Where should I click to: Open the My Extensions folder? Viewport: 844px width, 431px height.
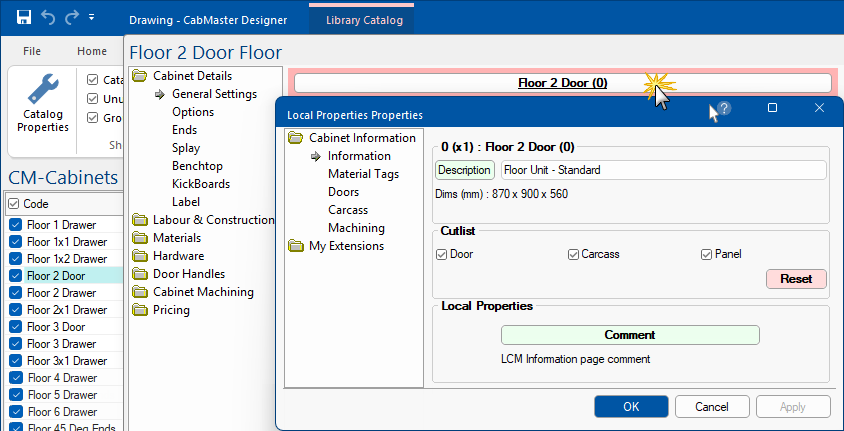pyautogui.click(x=295, y=246)
